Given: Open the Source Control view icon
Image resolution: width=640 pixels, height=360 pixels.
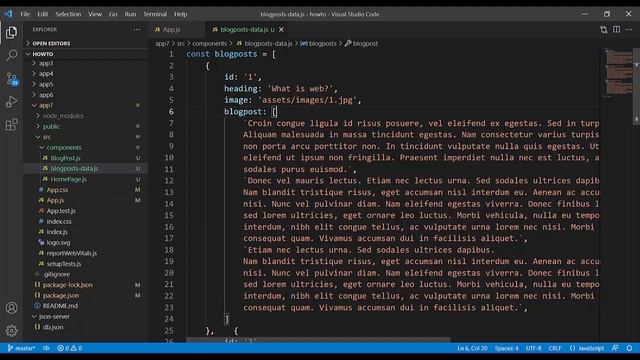Looking at the screenshot, I should coord(11,78).
